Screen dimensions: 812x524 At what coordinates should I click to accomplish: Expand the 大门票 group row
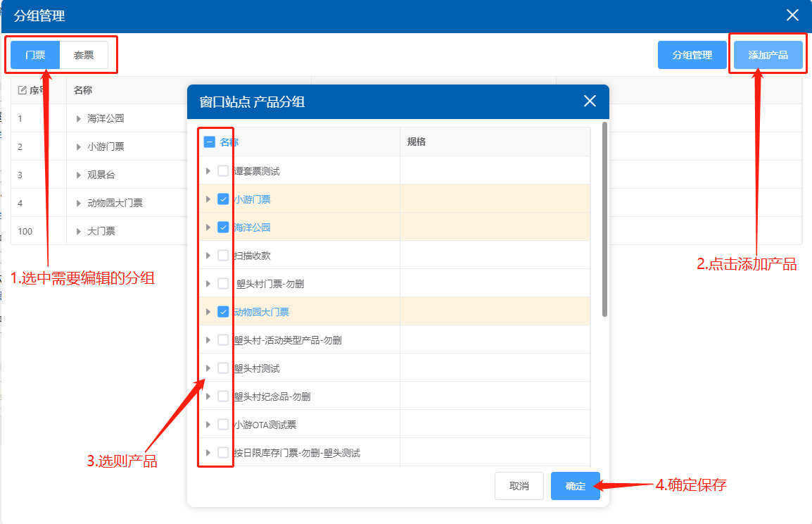click(79, 231)
